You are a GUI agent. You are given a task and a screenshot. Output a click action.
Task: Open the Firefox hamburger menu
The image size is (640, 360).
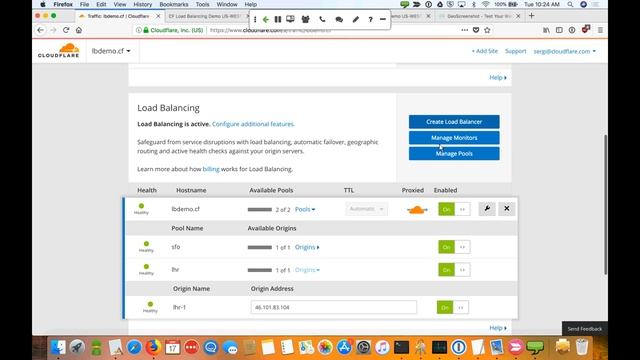(600, 30)
